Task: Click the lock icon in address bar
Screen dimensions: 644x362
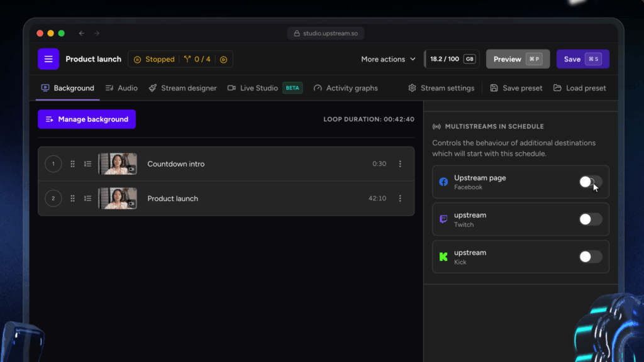Action: [297, 33]
